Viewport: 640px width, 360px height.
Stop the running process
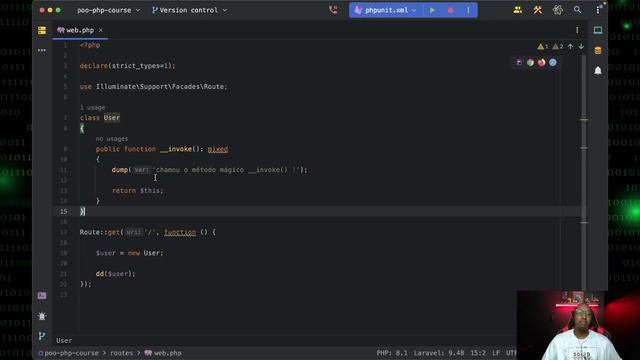tap(451, 10)
